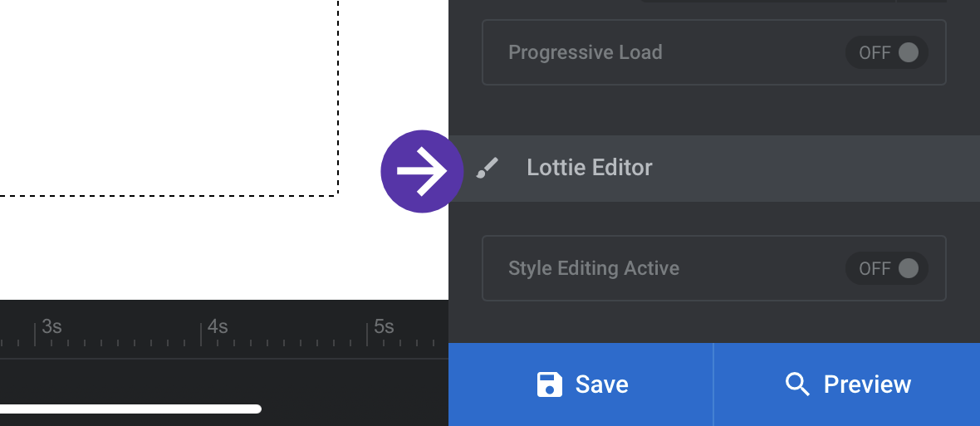This screenshot has height=426, width=980.
Task: Click inside the dashed canvas area
Action: (169, 97)
